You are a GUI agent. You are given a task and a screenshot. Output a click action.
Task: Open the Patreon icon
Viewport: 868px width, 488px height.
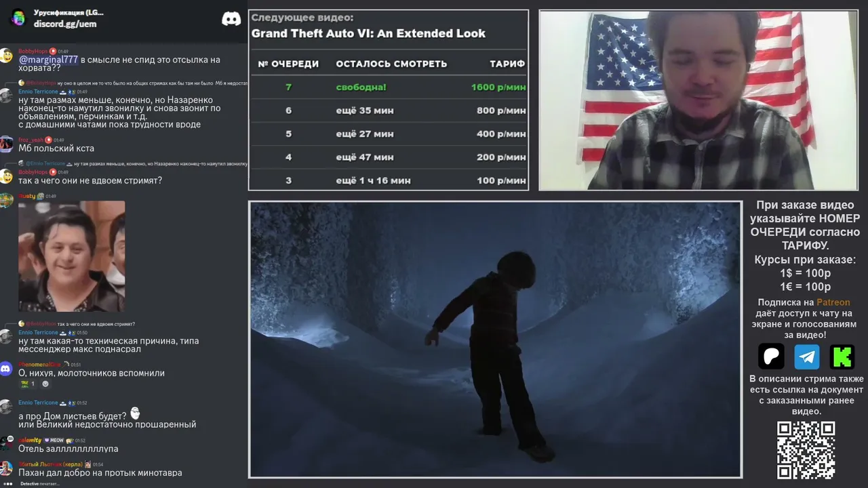771,357
